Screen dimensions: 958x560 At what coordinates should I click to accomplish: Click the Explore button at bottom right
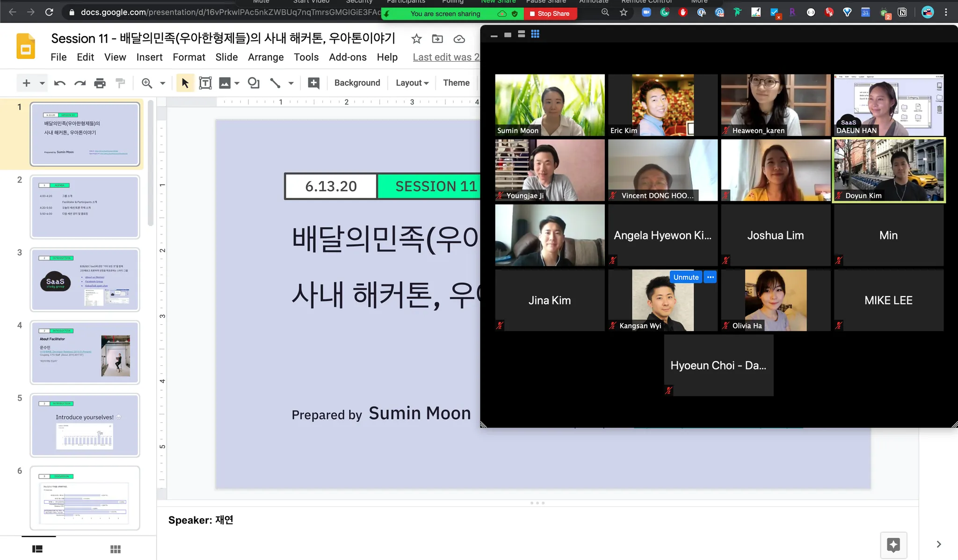893,545
